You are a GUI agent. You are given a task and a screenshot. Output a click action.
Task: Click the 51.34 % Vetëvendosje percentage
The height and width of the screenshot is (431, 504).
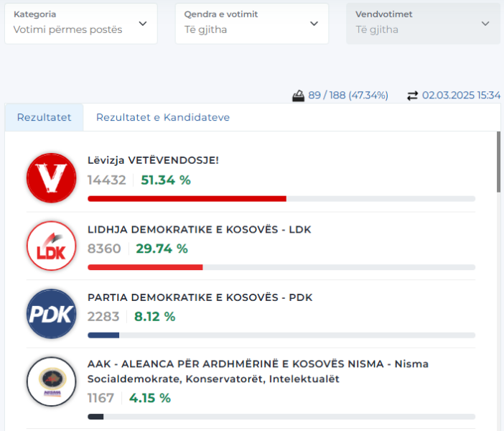(166, 180)
